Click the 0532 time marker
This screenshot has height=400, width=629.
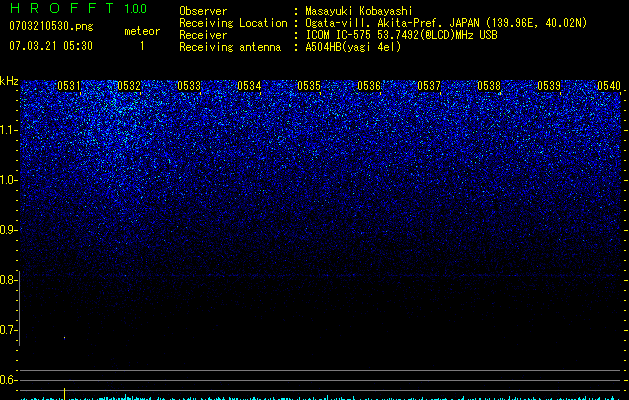point(129,86)
